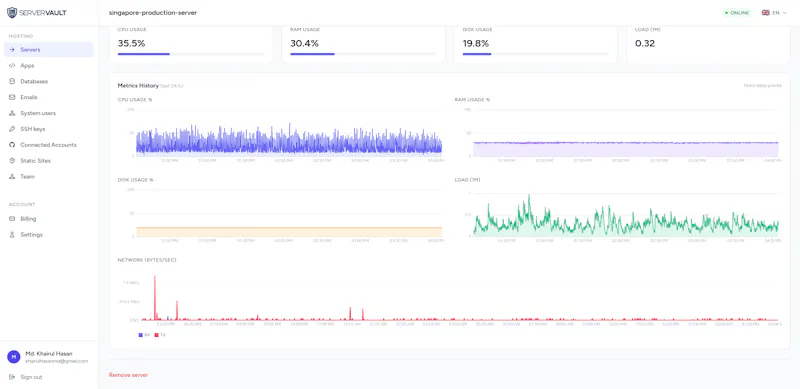Click the Team members icon

12,176
